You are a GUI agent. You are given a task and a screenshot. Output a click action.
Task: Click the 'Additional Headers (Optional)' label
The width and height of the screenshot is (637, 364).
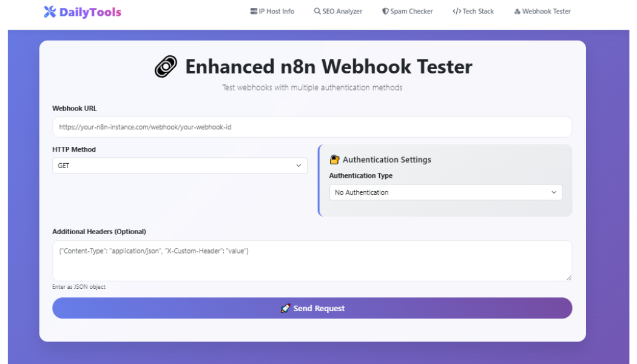(99, 232)
